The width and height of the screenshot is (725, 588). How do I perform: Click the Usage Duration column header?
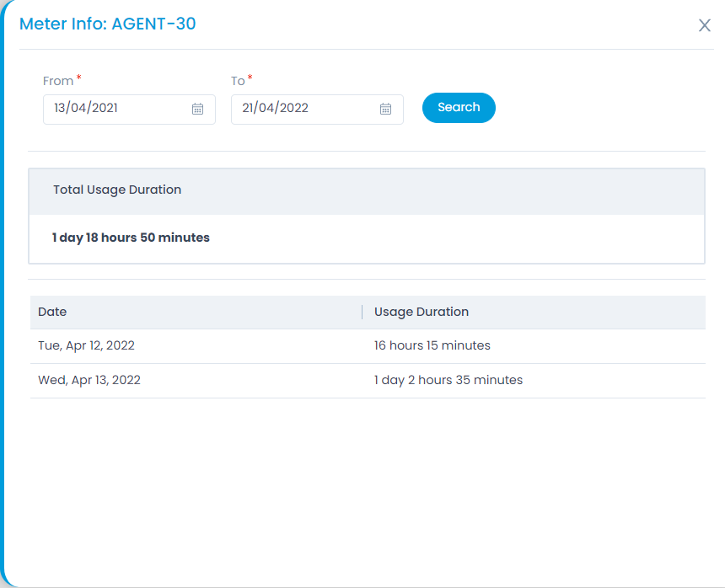click(422, 312)
